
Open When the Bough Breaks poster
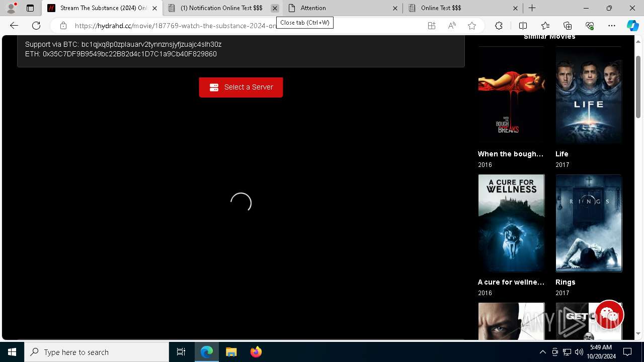[511, 96]
